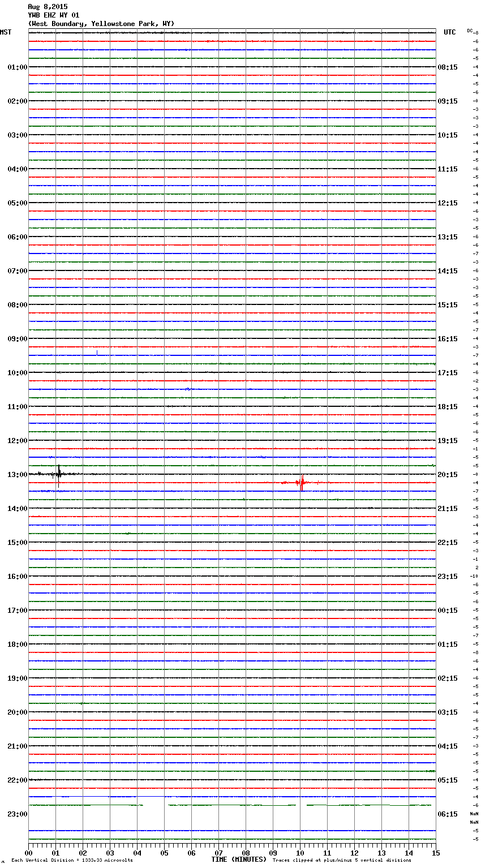Click the 00:15 UTC time label

click(x=448, y=611)
